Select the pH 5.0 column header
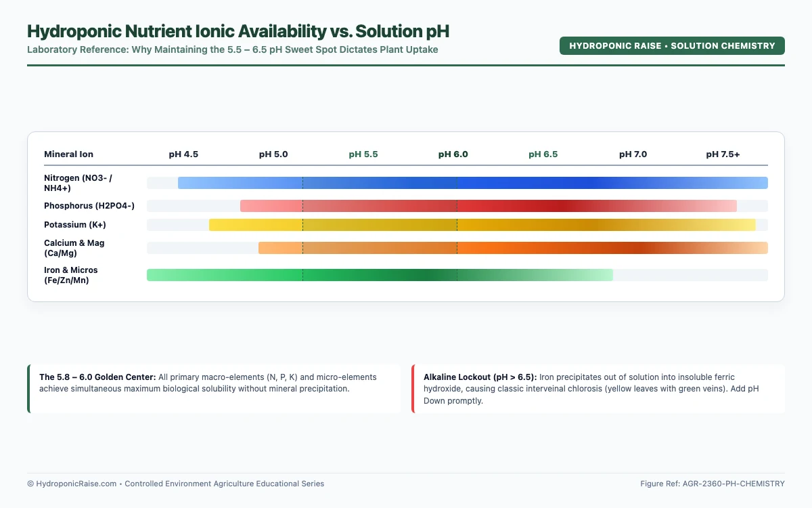The width and height of the screenshot is (812, 508). coord(273,154)
